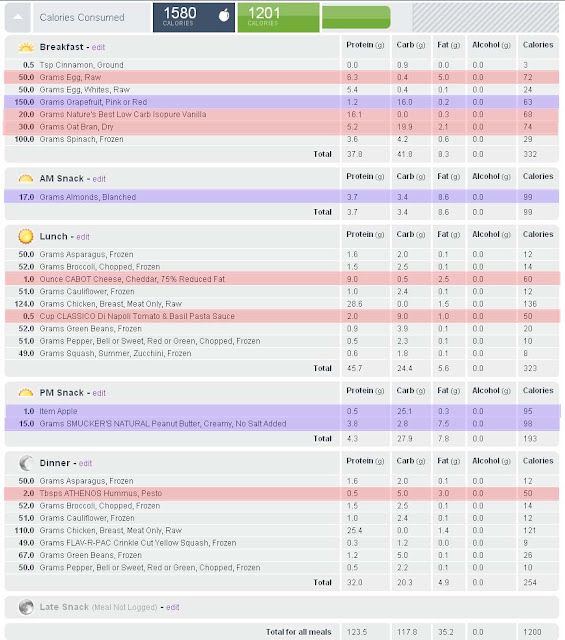Click the AM Snack sun icon
The width and height of the screenshot is (565, 640).
(x=26, y=179)
